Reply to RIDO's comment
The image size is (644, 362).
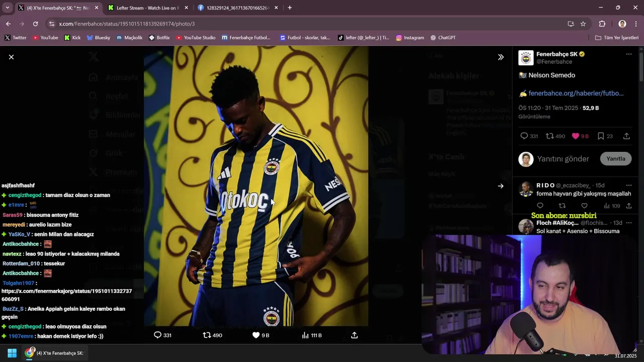[x=540, y=206]
